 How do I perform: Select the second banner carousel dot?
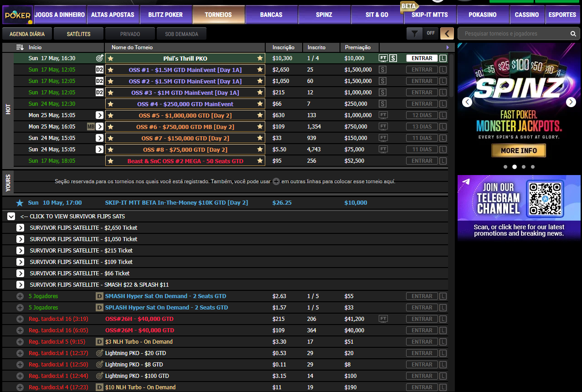pos(515,167)
